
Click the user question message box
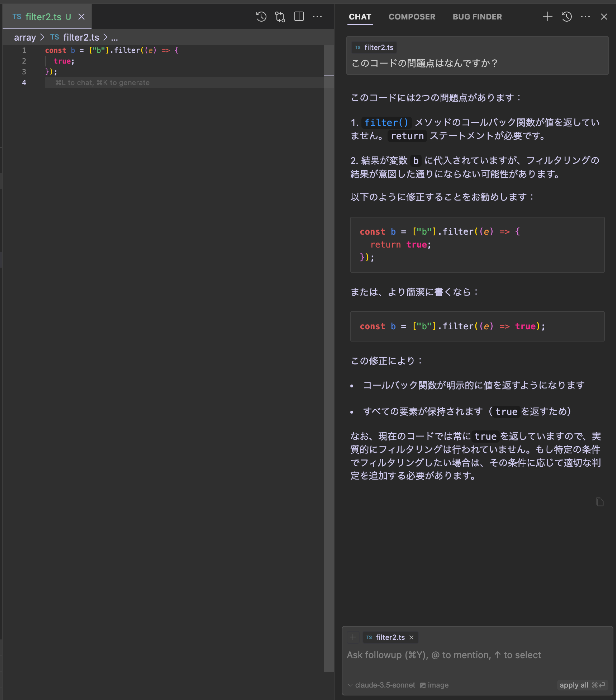point(477,56)
